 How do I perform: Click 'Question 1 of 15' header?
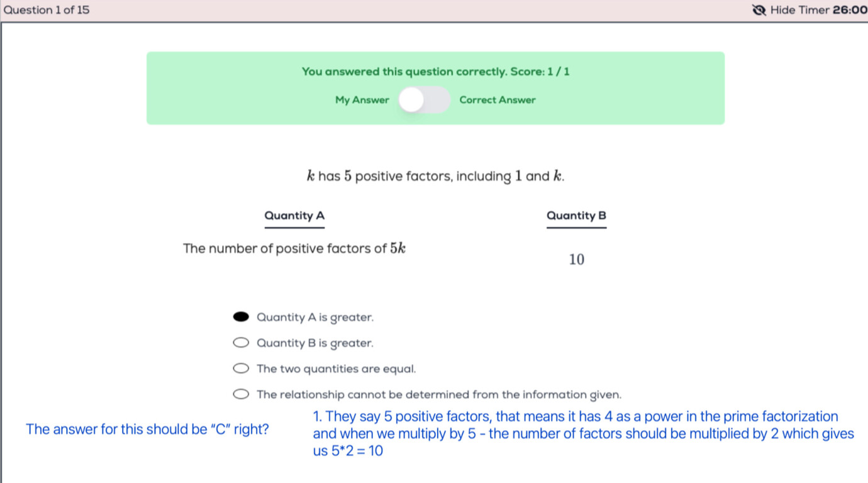pos(46,10)
